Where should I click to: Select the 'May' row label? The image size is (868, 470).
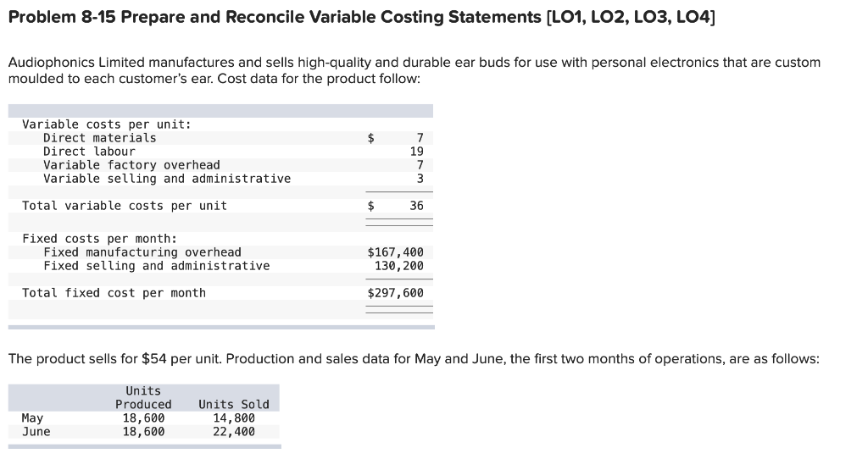pos(32,418)
